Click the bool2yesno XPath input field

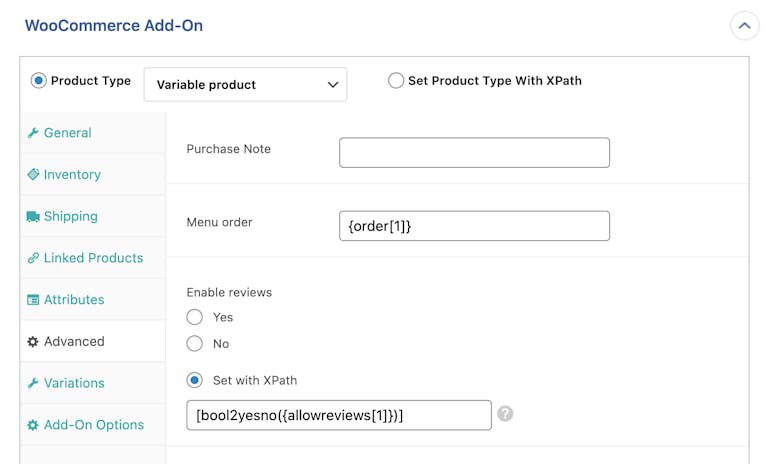point(339,415)
